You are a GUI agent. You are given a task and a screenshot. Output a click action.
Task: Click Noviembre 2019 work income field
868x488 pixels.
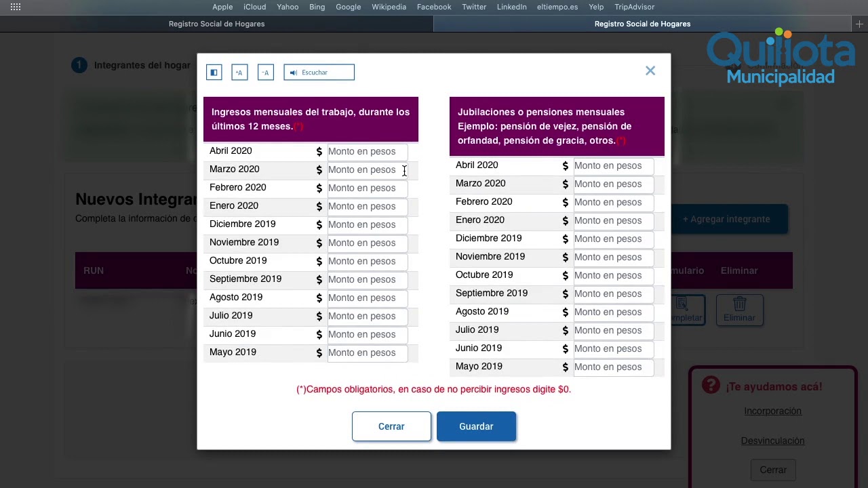[367, 243]
